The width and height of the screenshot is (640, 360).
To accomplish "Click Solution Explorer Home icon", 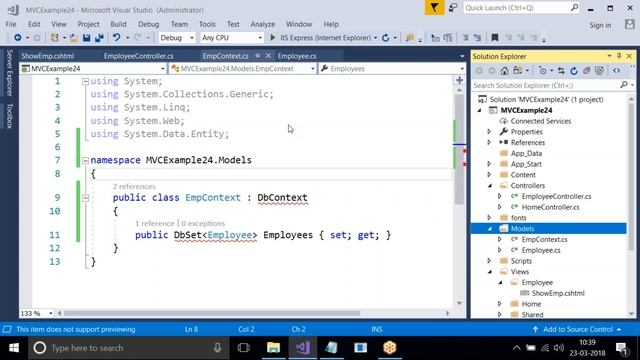I will [x=505, y=71].
